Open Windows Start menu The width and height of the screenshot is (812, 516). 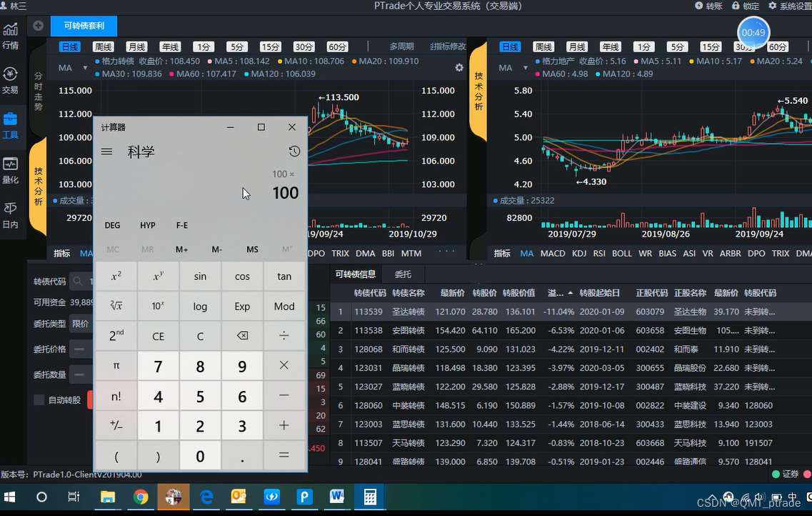pyautogui.click(x=9, y=497)
